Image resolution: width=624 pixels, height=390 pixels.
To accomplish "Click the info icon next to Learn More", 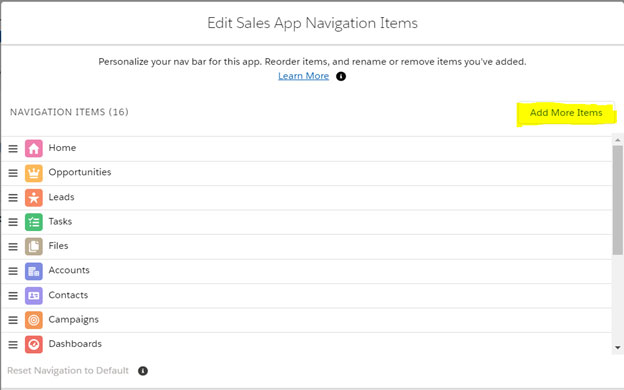I will (341, 76).
